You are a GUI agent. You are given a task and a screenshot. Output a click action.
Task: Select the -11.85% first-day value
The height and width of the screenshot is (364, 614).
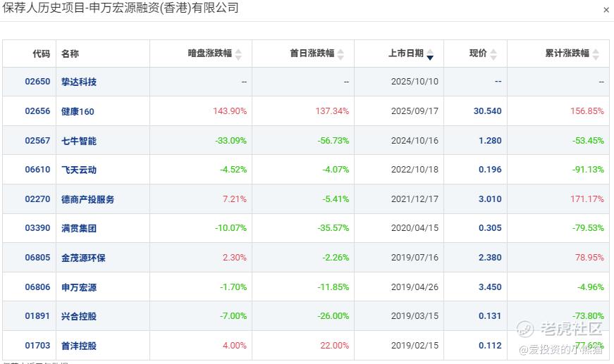coord(333,287)
